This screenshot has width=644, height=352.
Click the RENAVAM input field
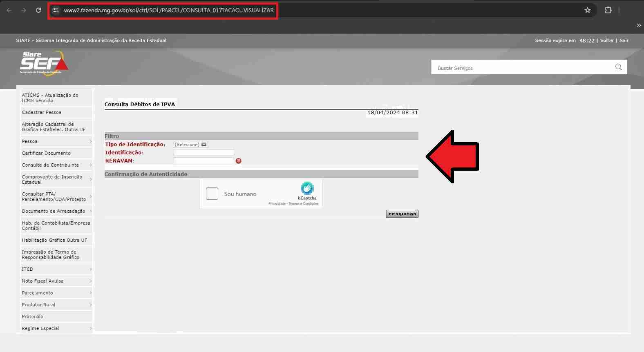[203, 161]
